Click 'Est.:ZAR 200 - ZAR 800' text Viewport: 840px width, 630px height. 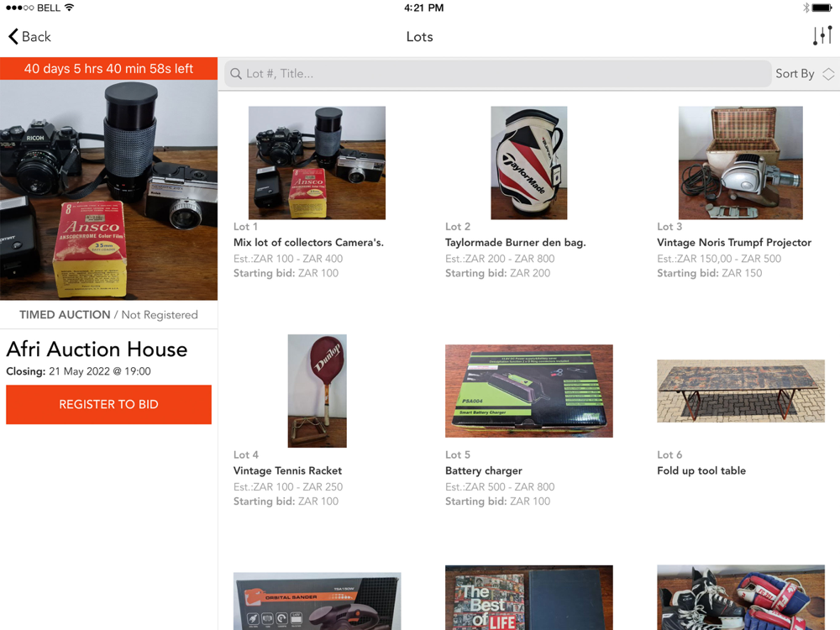500,259
